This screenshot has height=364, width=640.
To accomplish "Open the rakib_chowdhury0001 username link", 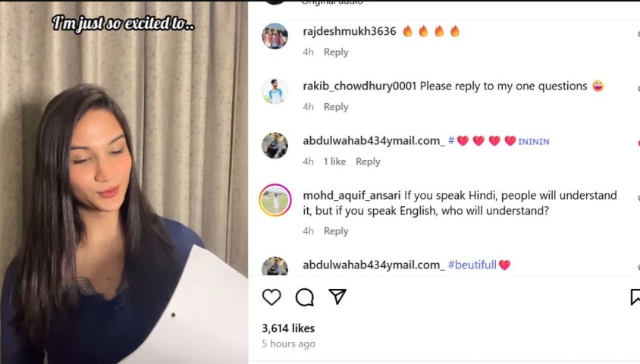I will coord(359,86).
